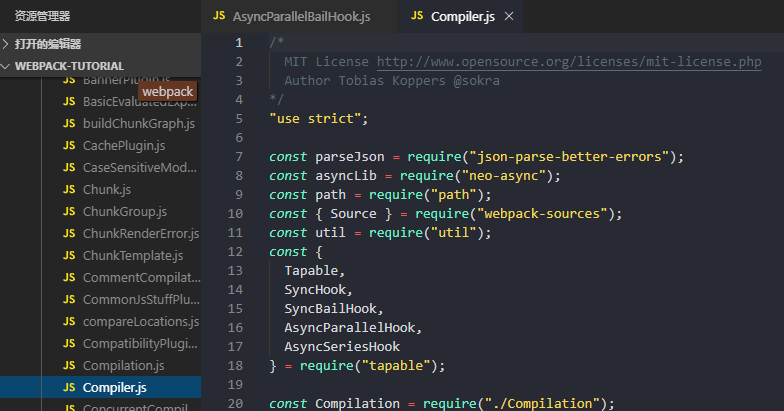Click JS icon beside CaseSensitiveMod...
The image size is (784, 411).
[69, 168]
